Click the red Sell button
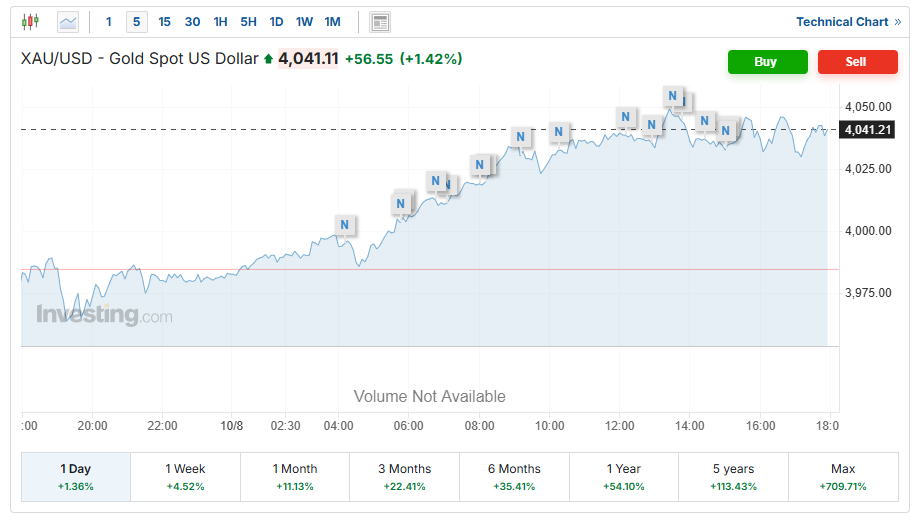 (856, 62)
